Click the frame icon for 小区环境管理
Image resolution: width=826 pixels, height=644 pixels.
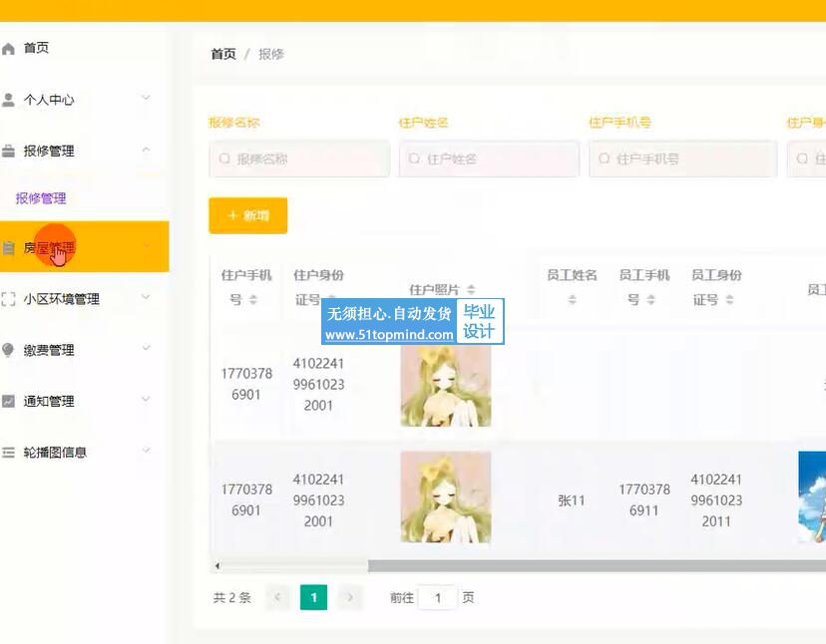tap(8, 299)
